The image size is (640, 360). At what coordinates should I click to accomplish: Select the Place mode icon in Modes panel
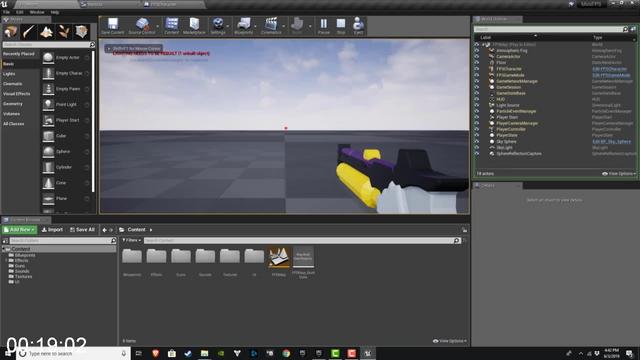(x=11, y=32)
